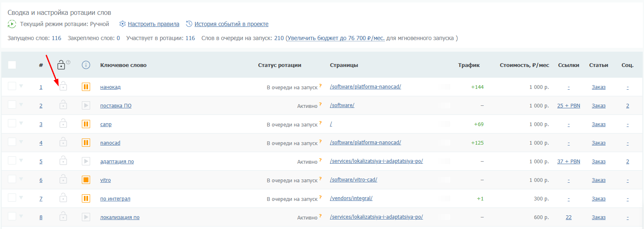Viewport: 644px width, 229px height.
Task: Click the pause icon for сапр keyword
Action: (x=86, y=124)
